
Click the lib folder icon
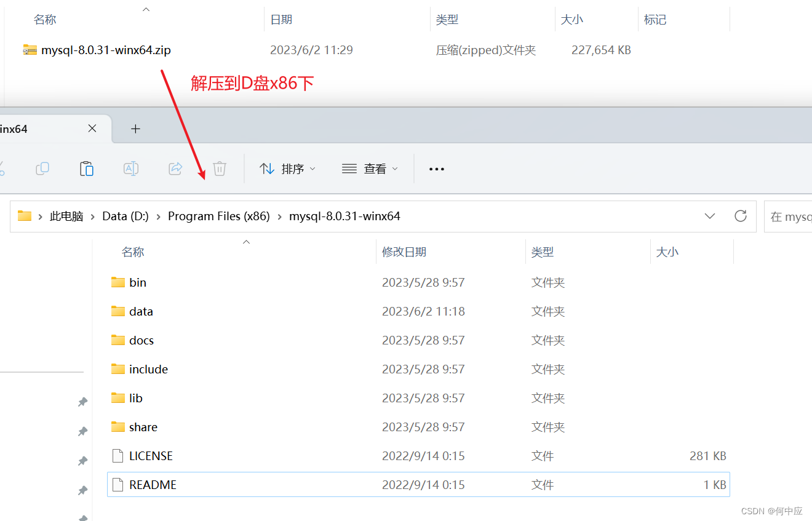click(118, 397)
